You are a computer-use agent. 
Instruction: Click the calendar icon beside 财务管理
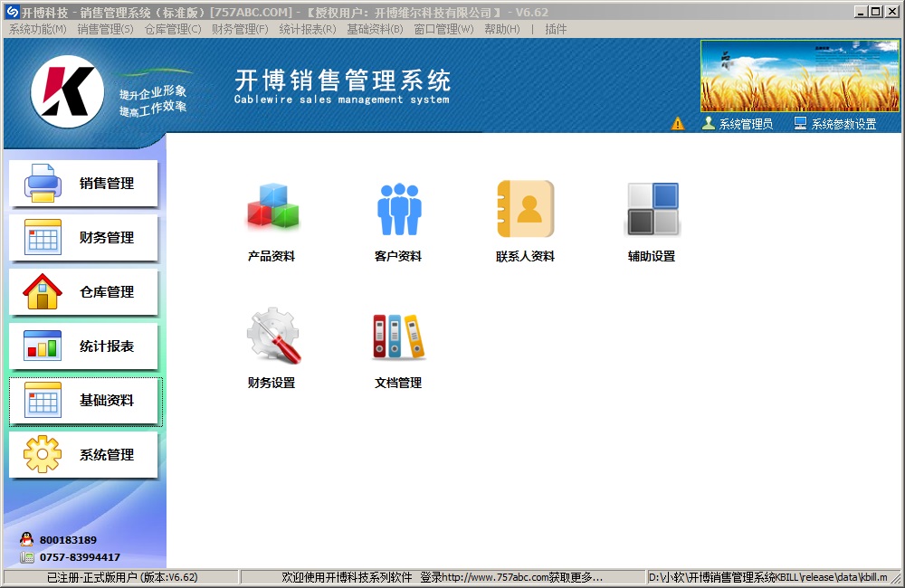tap(43, 237)
